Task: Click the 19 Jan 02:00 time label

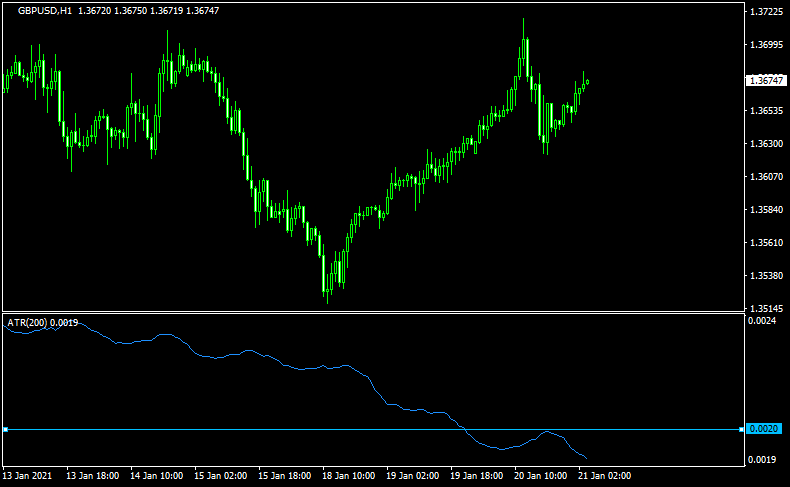Action: pyautogui.click(x=413, y=476)
